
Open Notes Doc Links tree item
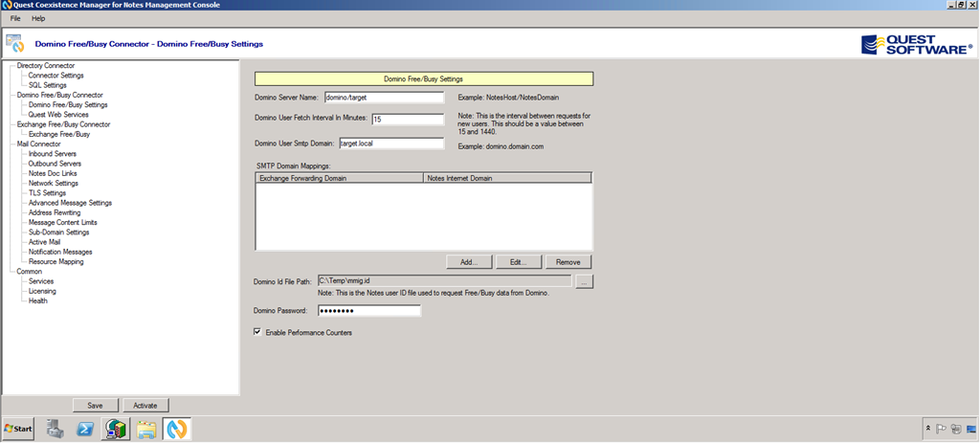pyautogui.click(x=53, y=174)
